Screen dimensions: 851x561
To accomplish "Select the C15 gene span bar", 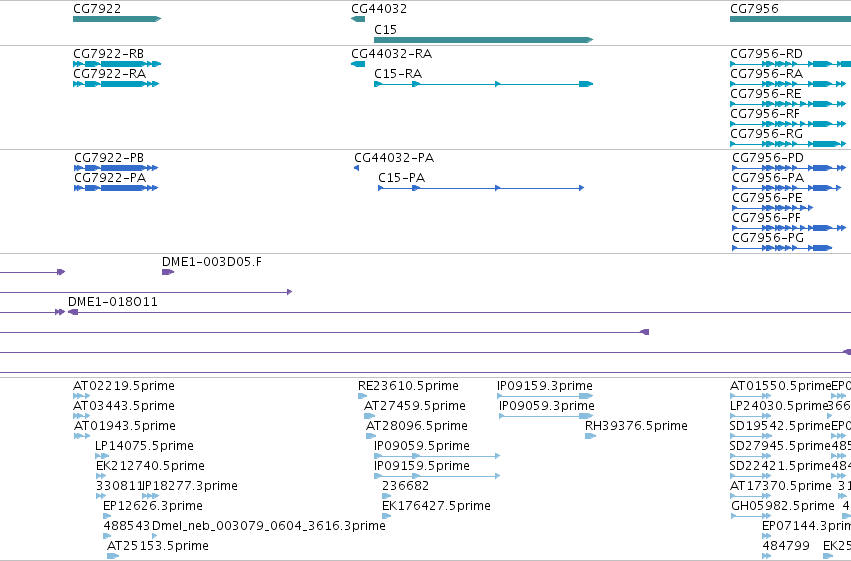I will coord(484,40).
